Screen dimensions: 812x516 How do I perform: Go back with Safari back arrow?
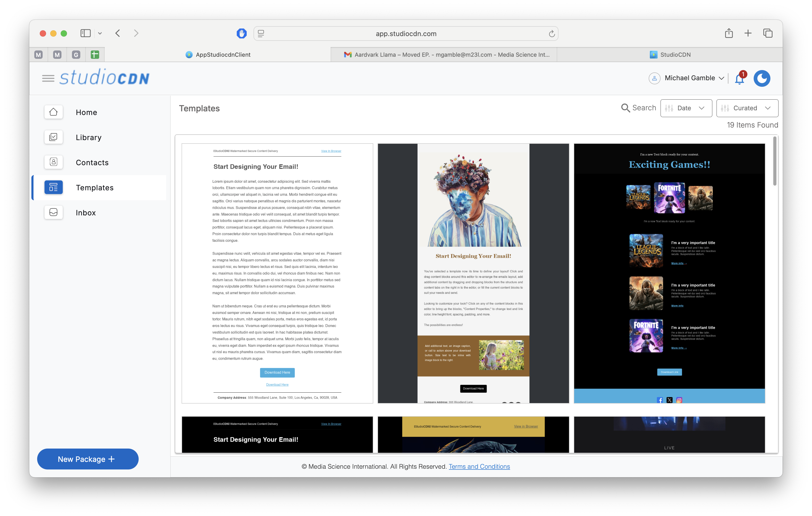pyautogui.click(x=118, y=33)
